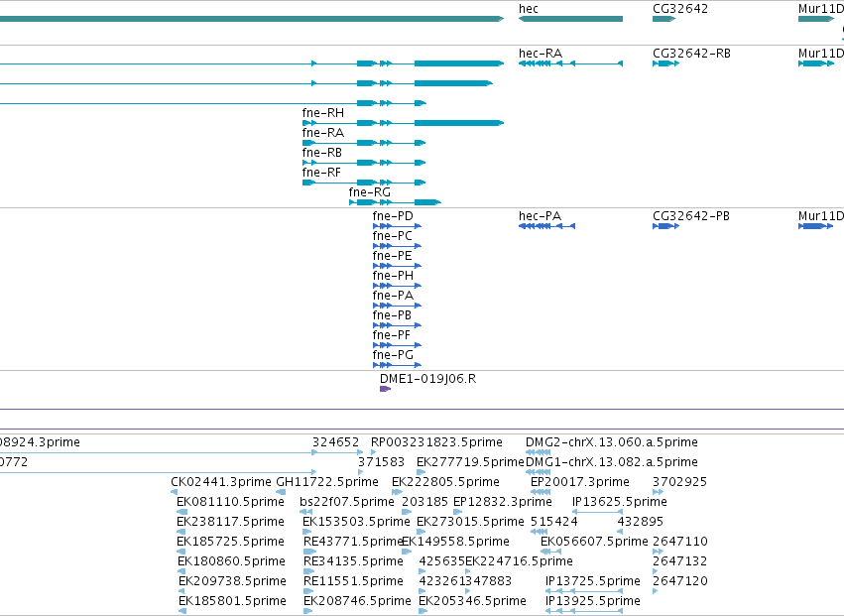Click the fne-PF protein label
This screenshot has height=616, width=844.
pos(392,335)
